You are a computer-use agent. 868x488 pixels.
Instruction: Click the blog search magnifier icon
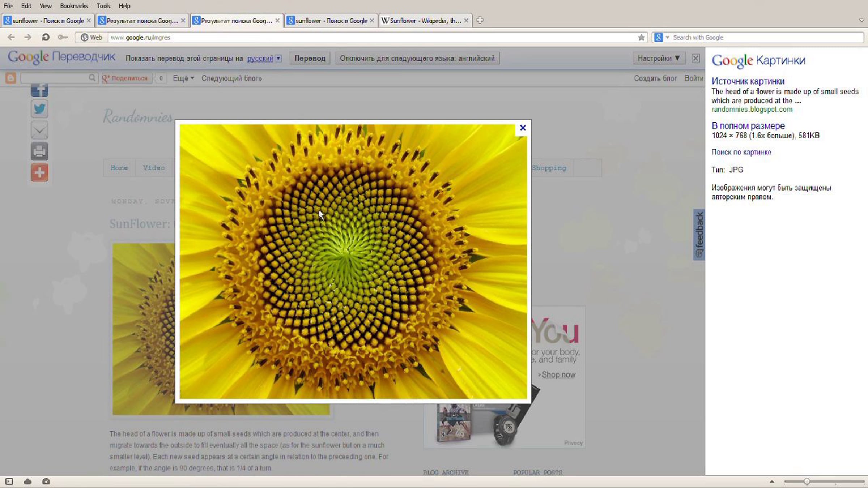(x=92, y=78)
